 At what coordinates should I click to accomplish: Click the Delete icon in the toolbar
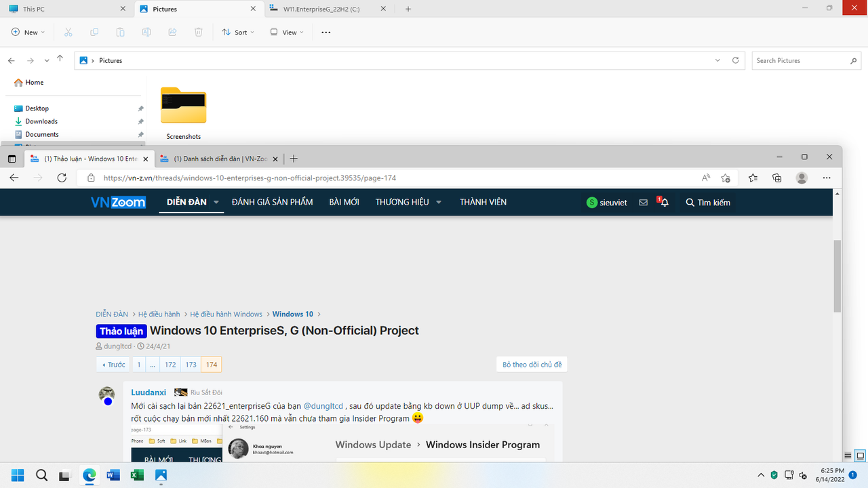(197, 32)
